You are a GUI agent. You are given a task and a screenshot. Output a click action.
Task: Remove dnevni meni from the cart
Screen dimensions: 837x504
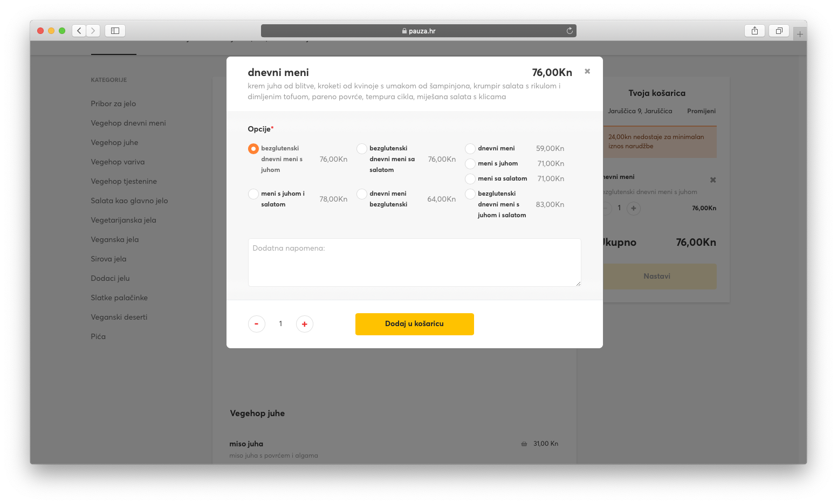coord(713,180)
